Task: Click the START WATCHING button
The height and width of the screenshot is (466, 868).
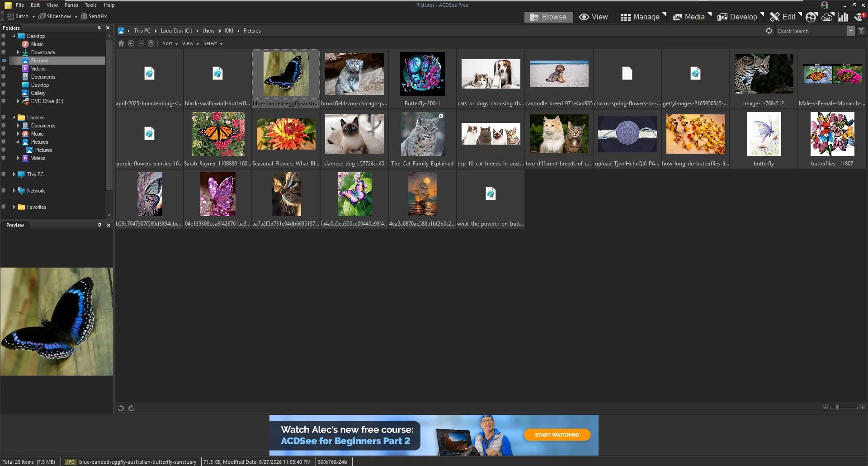Action: click(557, 435)
